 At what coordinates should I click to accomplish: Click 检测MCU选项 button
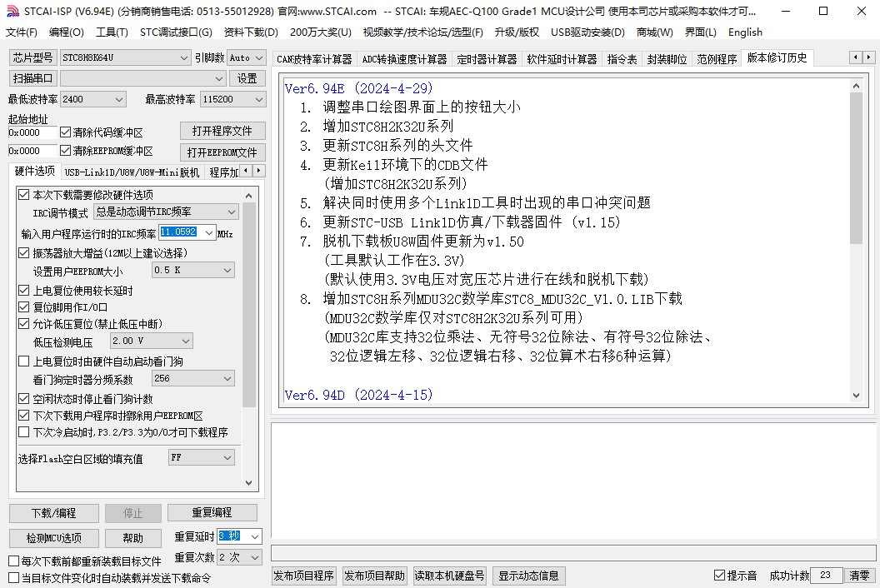pos(54,538)
